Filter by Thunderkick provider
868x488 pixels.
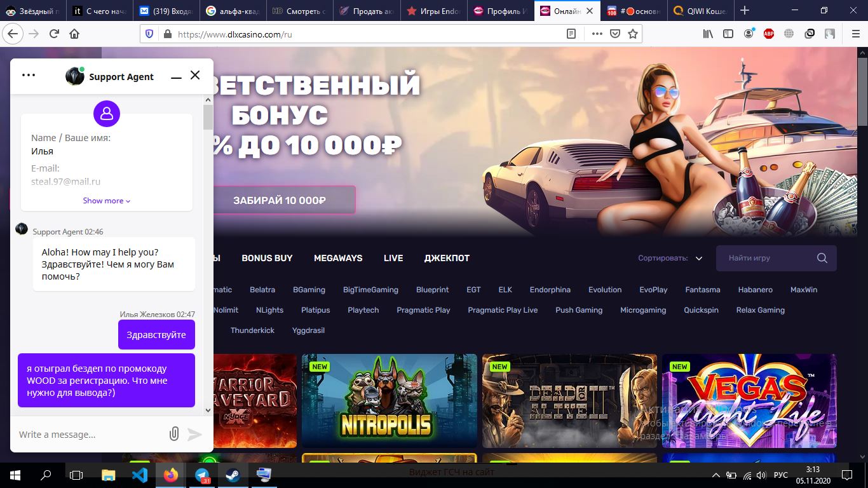(252, 330)
